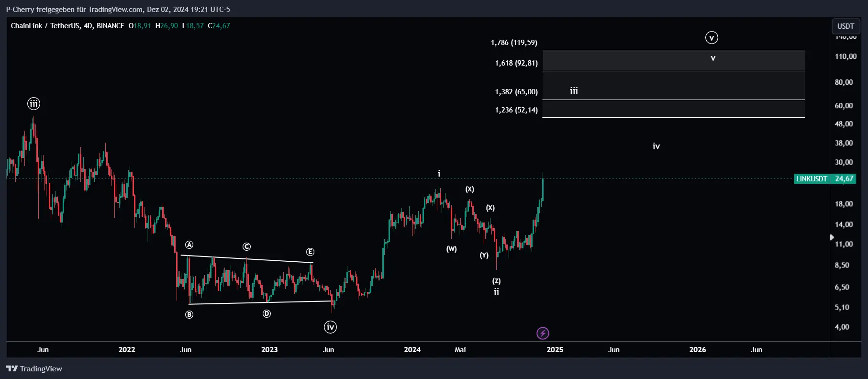Click the 110,00 price axis label
Image resolution: width=868 pixels, height=379 pixels.
pyautogui.click(x=846, y=56)
